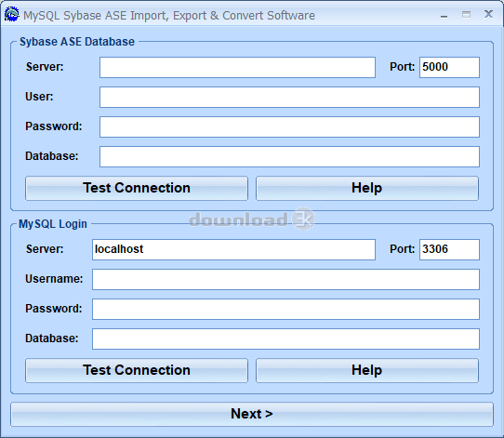Click the disabled maximize window button

(466, 15)
